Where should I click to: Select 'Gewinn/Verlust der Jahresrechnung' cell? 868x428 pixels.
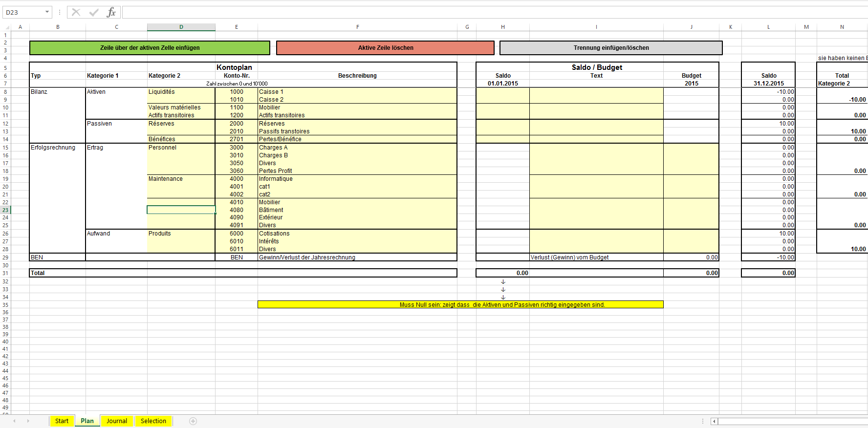(357, 257)
